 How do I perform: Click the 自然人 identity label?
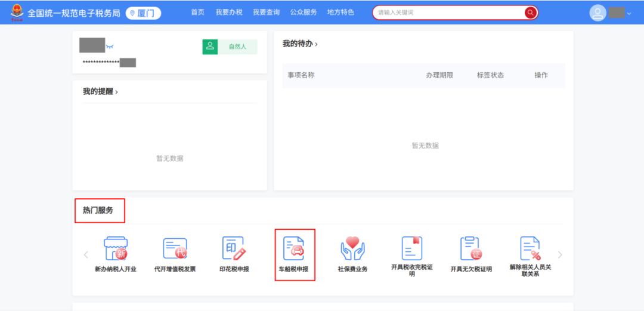(x=237, y=47)
